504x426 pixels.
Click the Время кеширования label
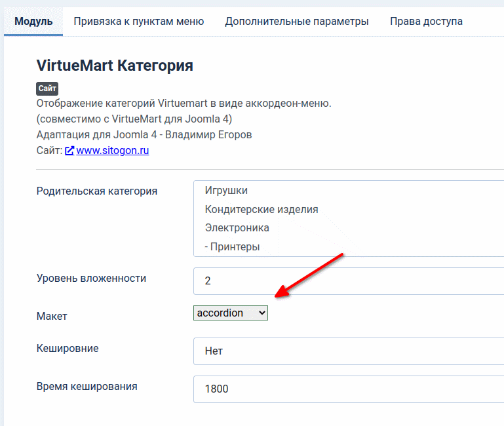(x=87, y=386)
